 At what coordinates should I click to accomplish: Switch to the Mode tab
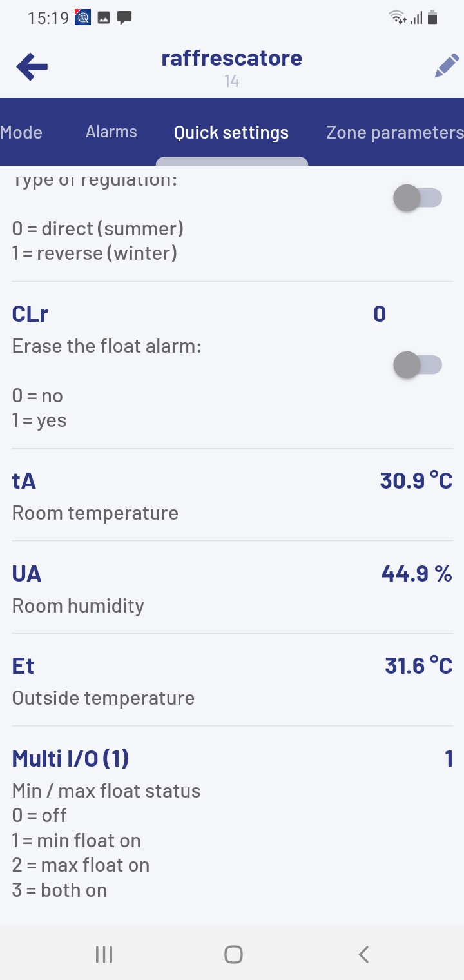coord(21,132)
